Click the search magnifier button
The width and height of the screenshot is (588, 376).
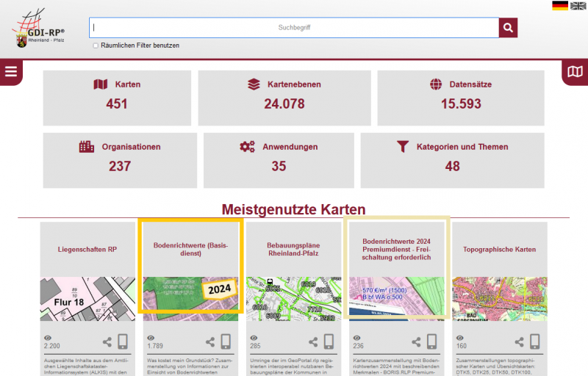(x=508, y=27)
